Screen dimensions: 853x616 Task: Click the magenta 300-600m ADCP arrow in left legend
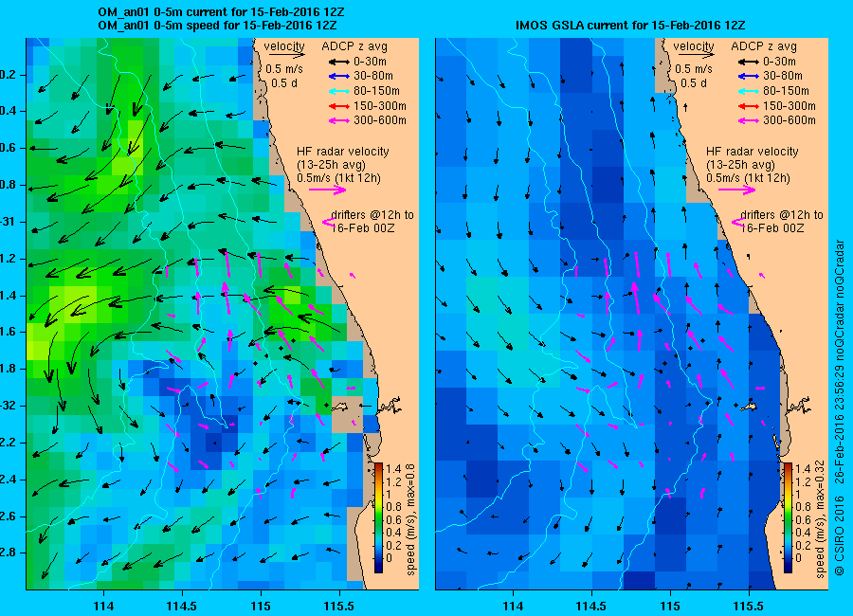(x=339, y=120)
